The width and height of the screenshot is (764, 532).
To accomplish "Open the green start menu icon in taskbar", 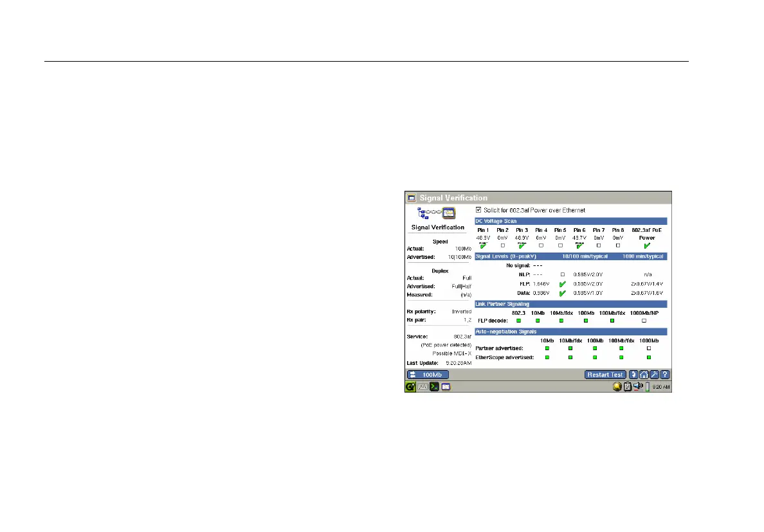I will [411, 387].
